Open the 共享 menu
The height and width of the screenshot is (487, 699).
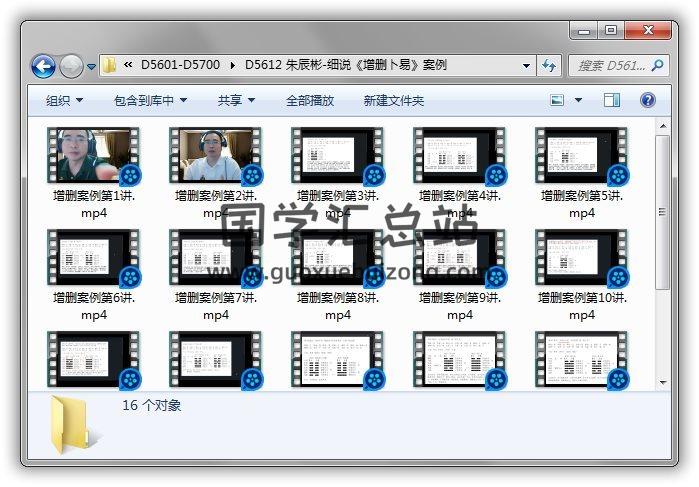(236, 101)
